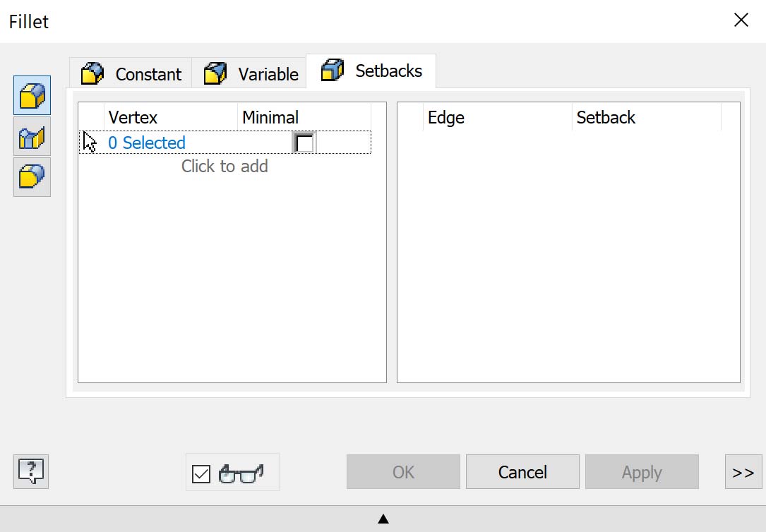Image resolution: width=766 pixels, height=532 pixels.
Task: Uncheck the preview checkbox beside the glasses
Action: click(x=201, y=473)
